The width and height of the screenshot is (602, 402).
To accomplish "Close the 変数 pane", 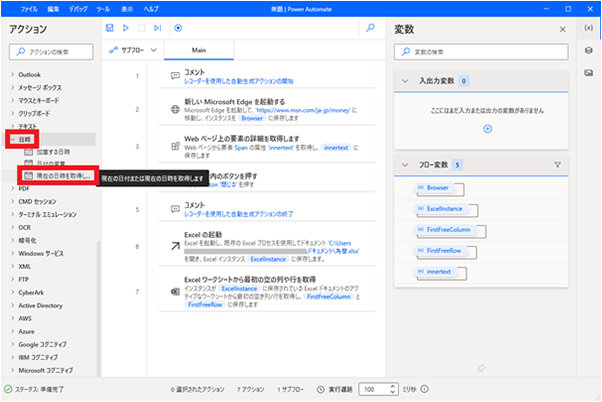I will (562, 29).
